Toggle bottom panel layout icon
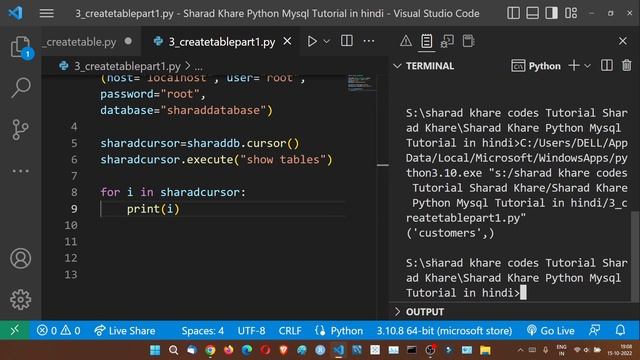The height and width of the screenshot is (360, 640). [532, 13]
